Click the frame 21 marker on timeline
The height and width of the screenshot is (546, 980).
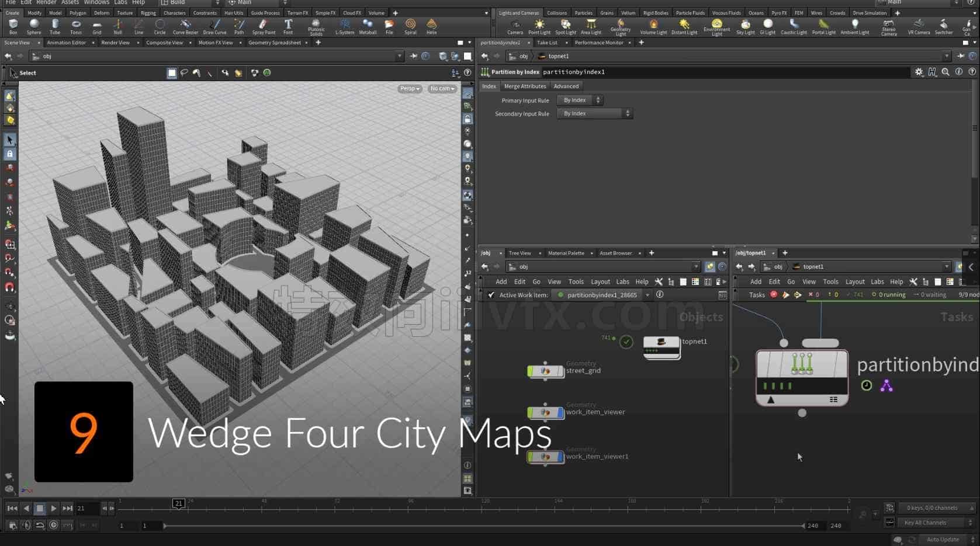pyautogui.click(x=178, y=503)
